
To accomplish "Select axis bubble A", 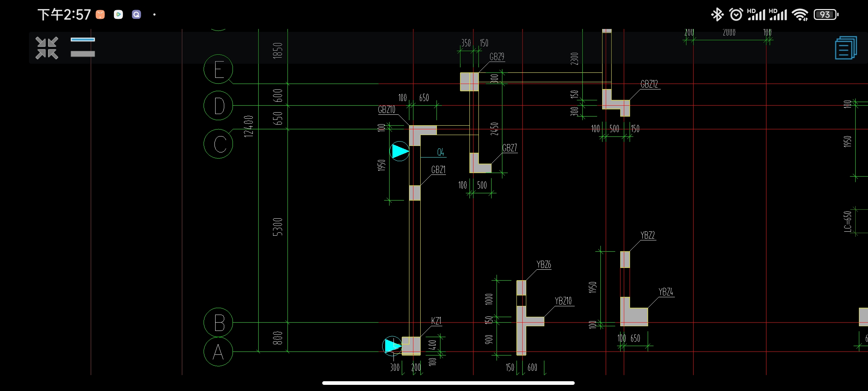I will tap(218, 352).
